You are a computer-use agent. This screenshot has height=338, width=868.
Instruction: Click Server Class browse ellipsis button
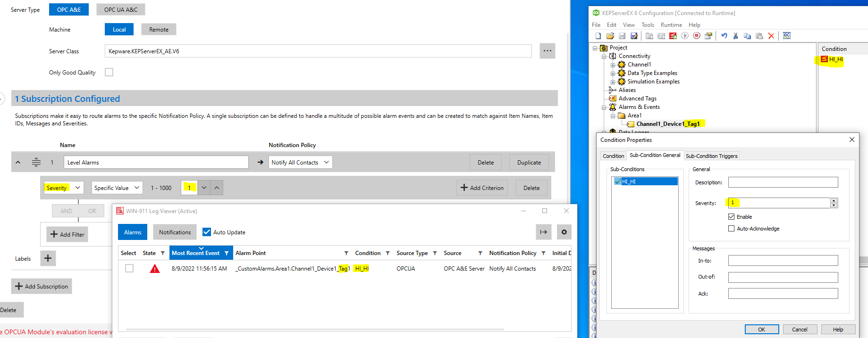tap(548, 51)
